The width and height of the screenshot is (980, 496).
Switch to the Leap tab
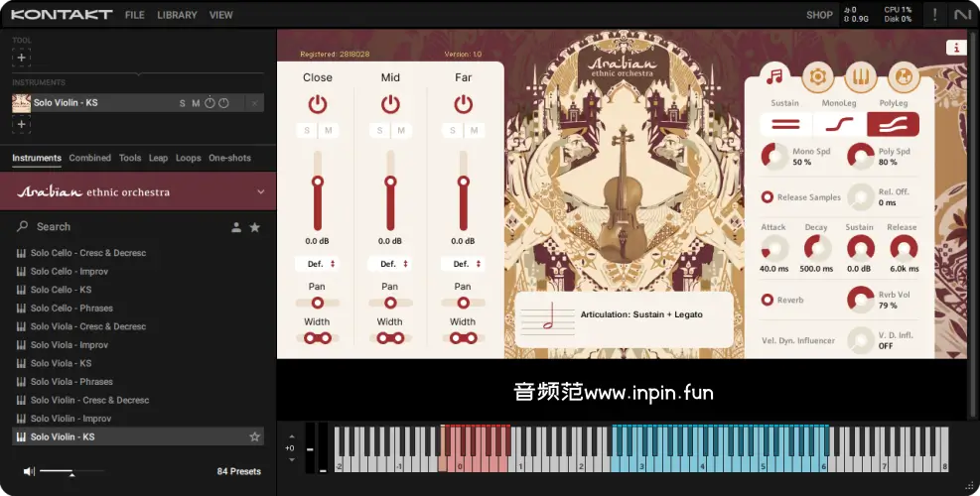click(x=158, y=158)
